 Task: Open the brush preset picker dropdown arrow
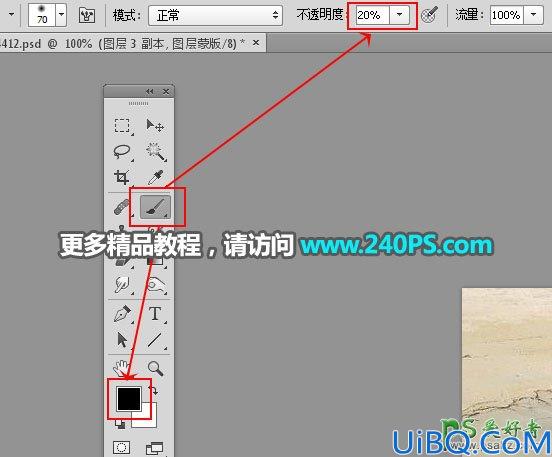point(62,15)
